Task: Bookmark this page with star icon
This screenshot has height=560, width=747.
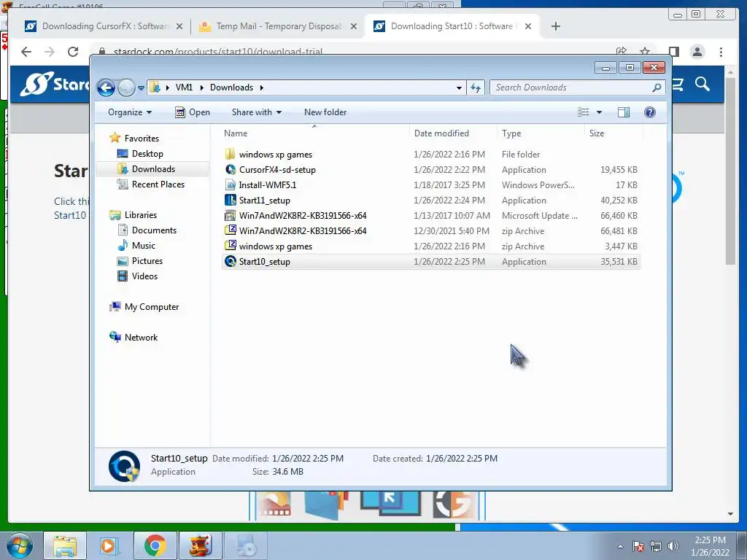Action: (x=645, y=52)
